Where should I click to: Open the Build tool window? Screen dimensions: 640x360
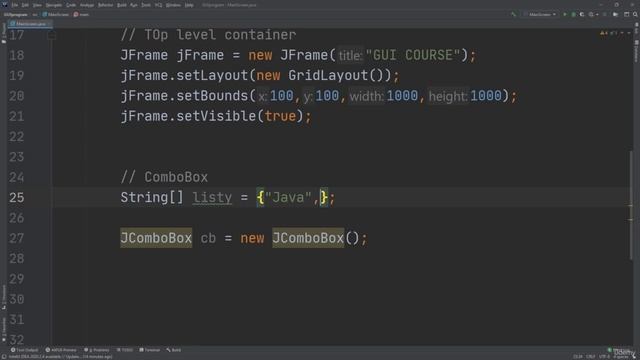pos(173,350)
